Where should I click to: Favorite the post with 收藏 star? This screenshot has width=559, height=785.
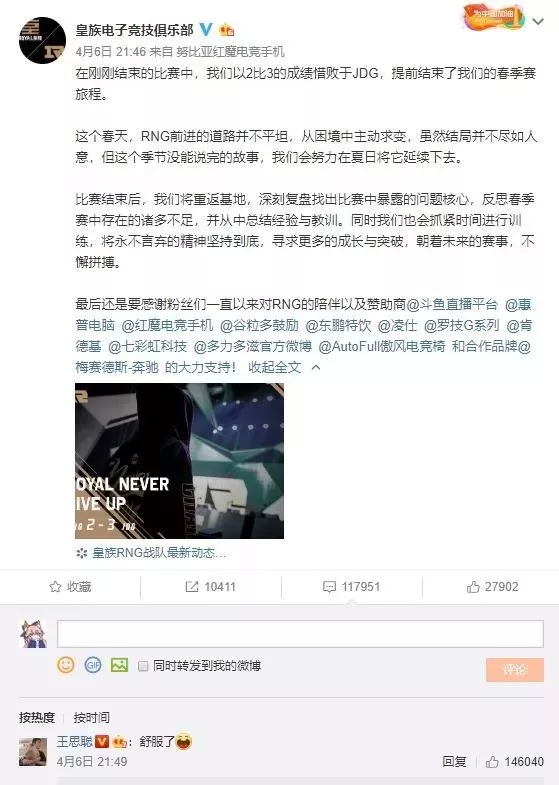(x=70, y=587)
